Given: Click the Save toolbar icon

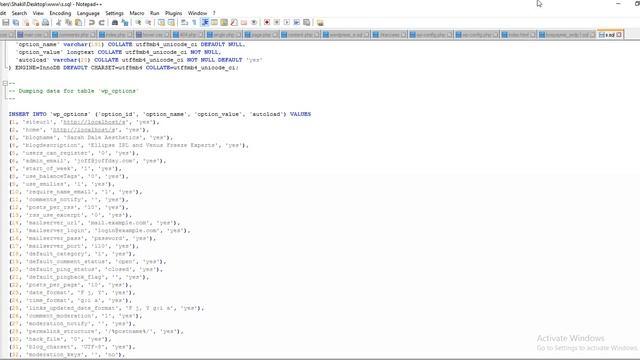Looking at the screenshot, I should point(6,22).
